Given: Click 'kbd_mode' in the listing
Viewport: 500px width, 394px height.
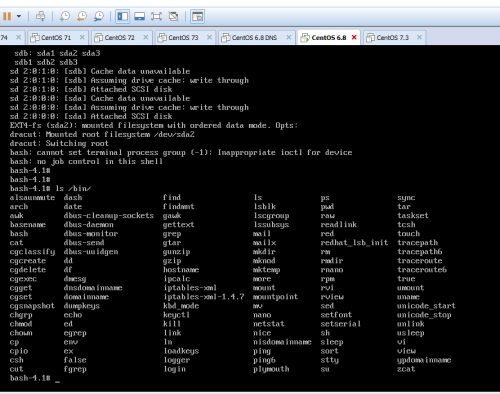Looking at the screenshot, I should coord(181,306).
